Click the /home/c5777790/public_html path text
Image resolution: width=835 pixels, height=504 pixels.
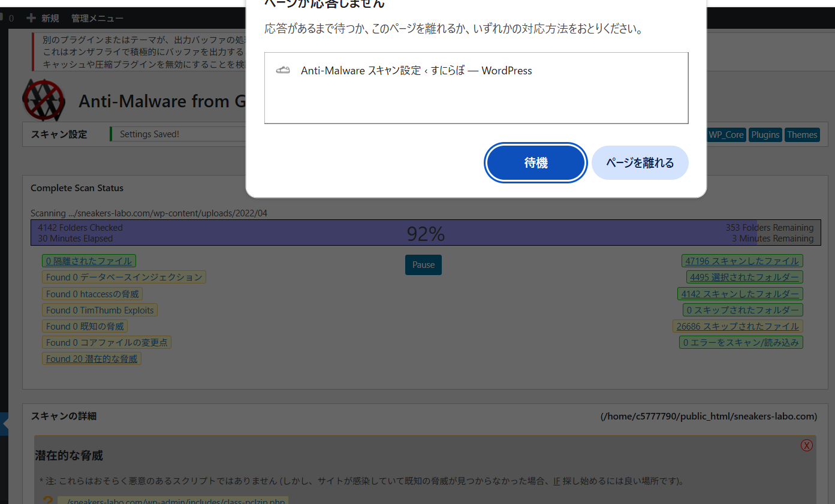tap(709, 416)
